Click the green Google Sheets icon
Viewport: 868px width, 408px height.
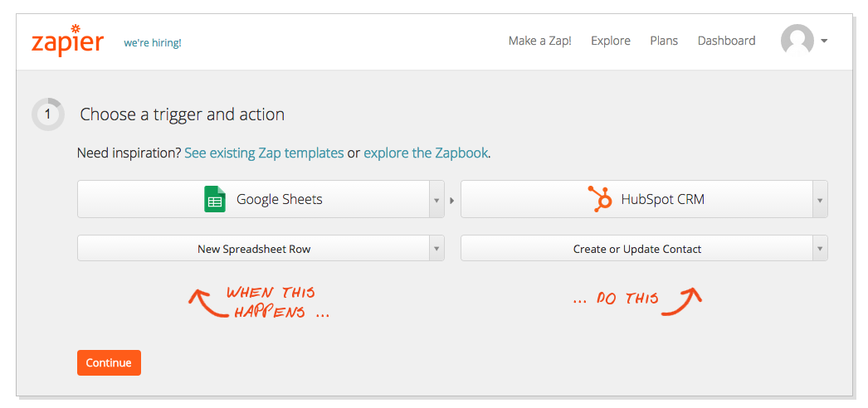(x=215, y=199)
